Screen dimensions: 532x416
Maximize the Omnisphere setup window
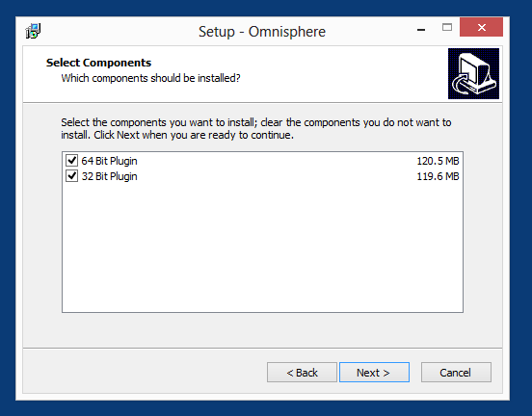point(447,27)
